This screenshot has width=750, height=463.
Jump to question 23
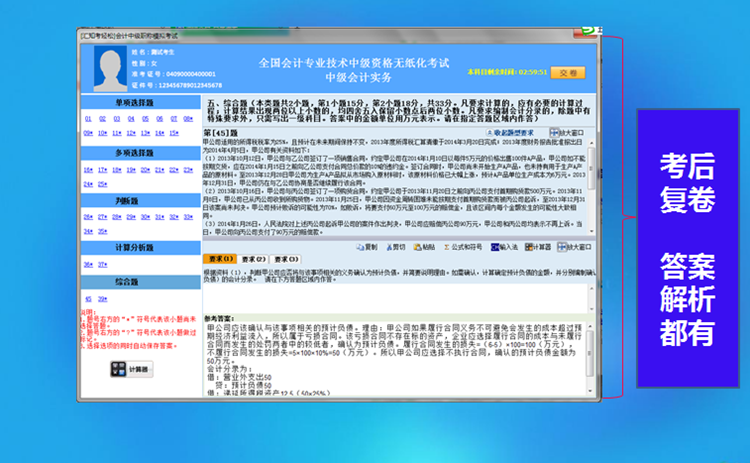coord(188,170)
